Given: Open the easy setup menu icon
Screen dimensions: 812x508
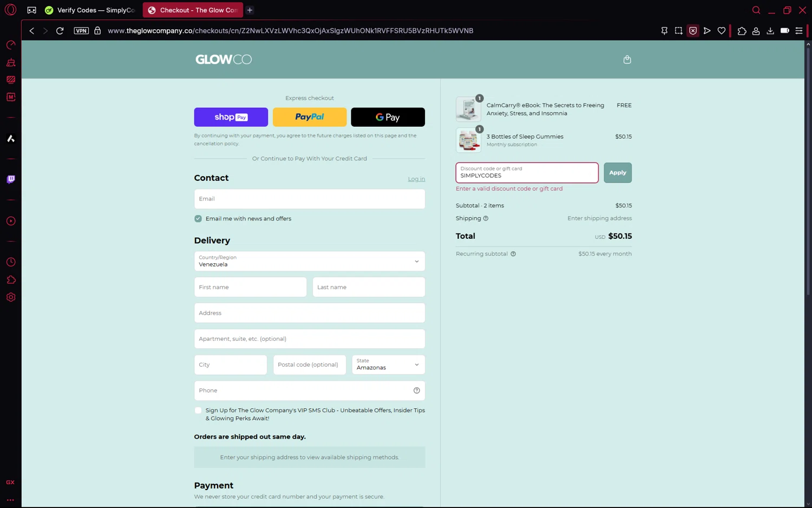Looking at the screenshot, I should [799, 31].
